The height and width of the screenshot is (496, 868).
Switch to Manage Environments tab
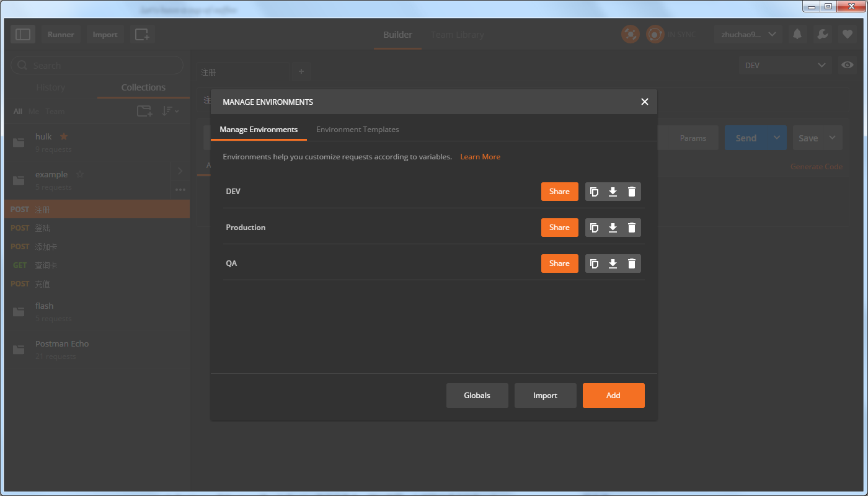click(259, 130)
